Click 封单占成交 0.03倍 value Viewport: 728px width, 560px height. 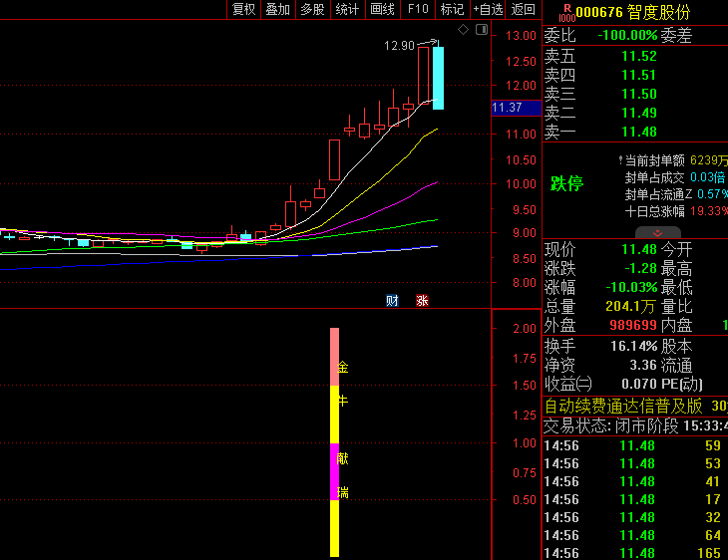click(707, 177)
